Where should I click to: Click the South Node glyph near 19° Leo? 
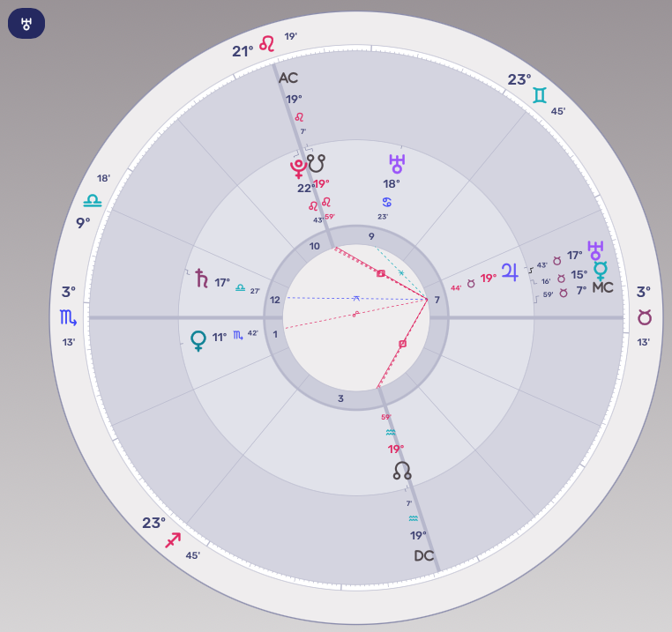[317, 163]
